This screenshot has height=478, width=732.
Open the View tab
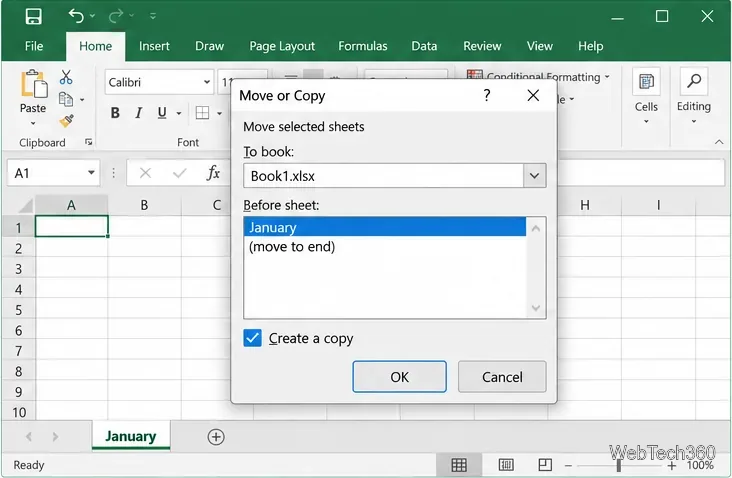pos(540,46)
